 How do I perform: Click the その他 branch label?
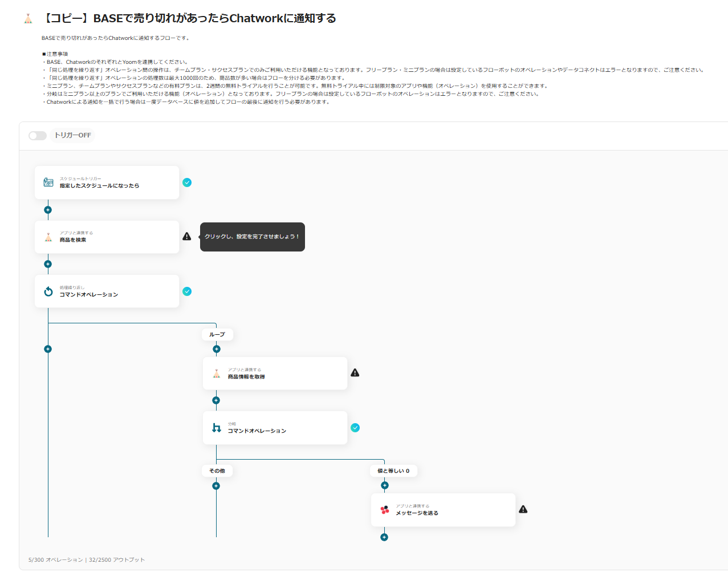(217, 471)
